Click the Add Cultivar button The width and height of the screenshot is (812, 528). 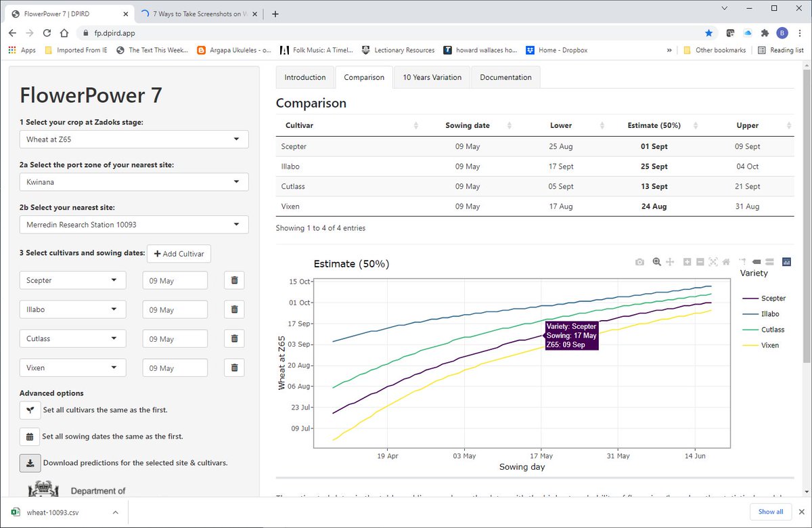[x=179, y=254]
